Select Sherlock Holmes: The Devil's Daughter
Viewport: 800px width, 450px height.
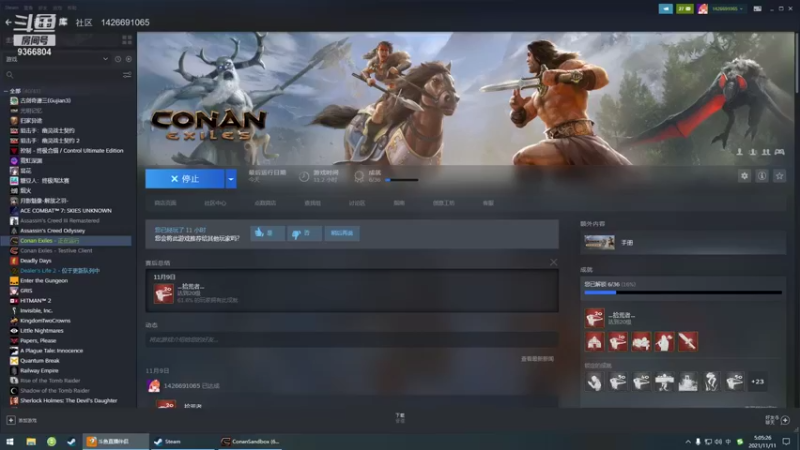(x=66, y=401)
